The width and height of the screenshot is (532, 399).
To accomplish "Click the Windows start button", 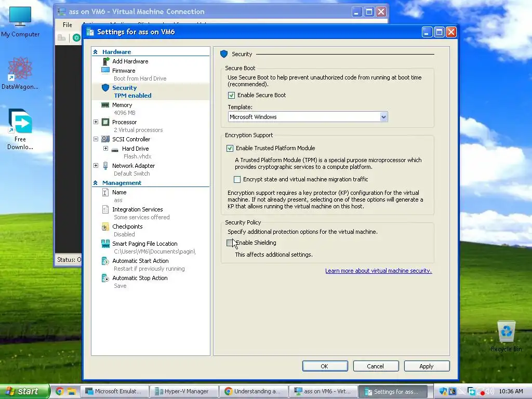I will [x=24, y=391].
